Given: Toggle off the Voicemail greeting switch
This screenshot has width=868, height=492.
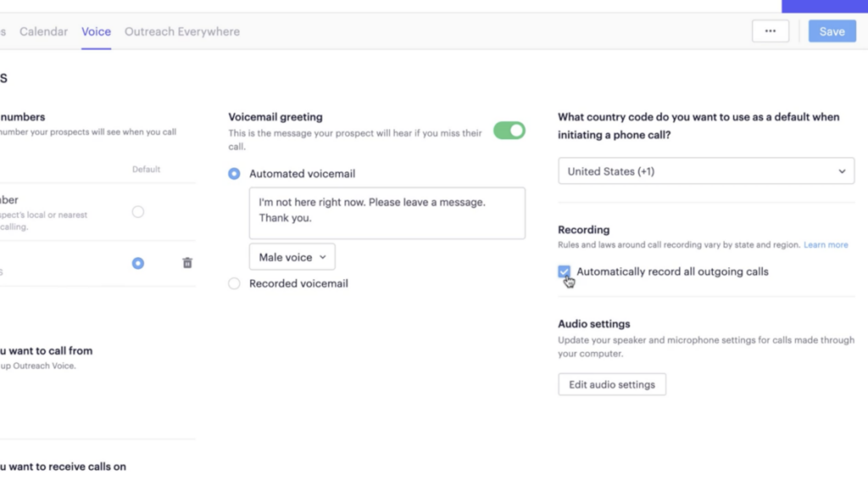Looking at the screenshot, I should coord(509,131).
